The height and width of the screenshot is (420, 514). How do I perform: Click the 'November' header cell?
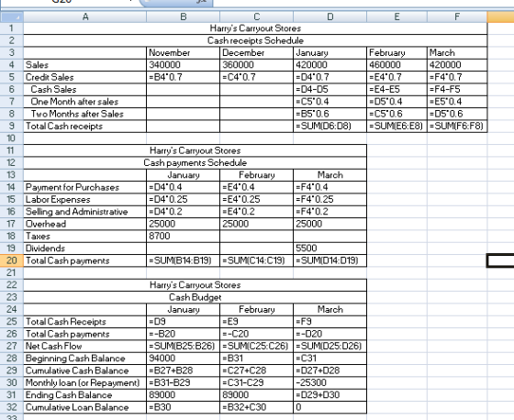point(183,53)
